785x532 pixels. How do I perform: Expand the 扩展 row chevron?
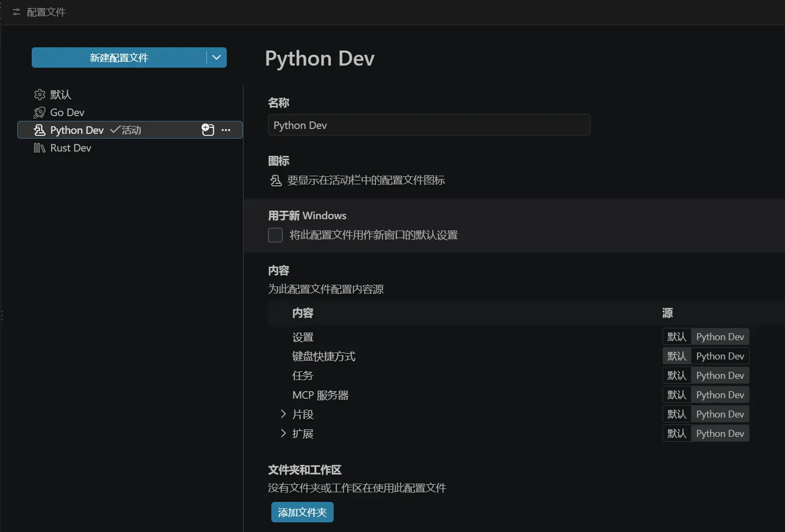(283, 433)
